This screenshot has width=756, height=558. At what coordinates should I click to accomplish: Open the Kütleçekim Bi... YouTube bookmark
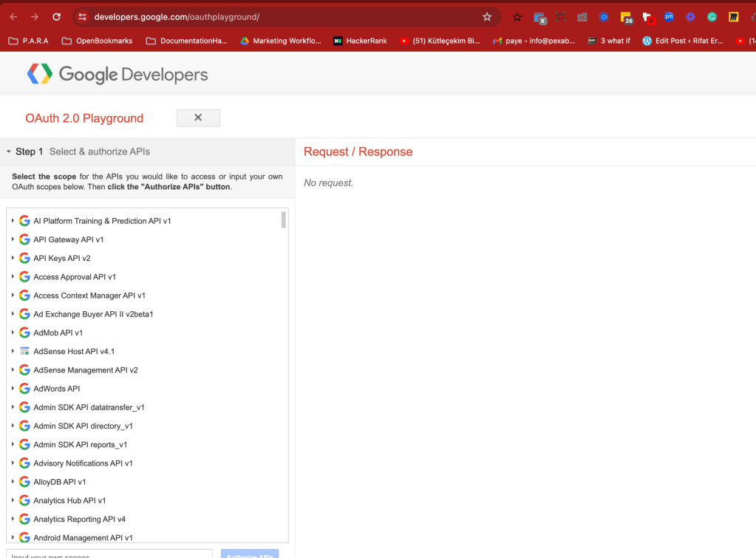click(439, 41)
